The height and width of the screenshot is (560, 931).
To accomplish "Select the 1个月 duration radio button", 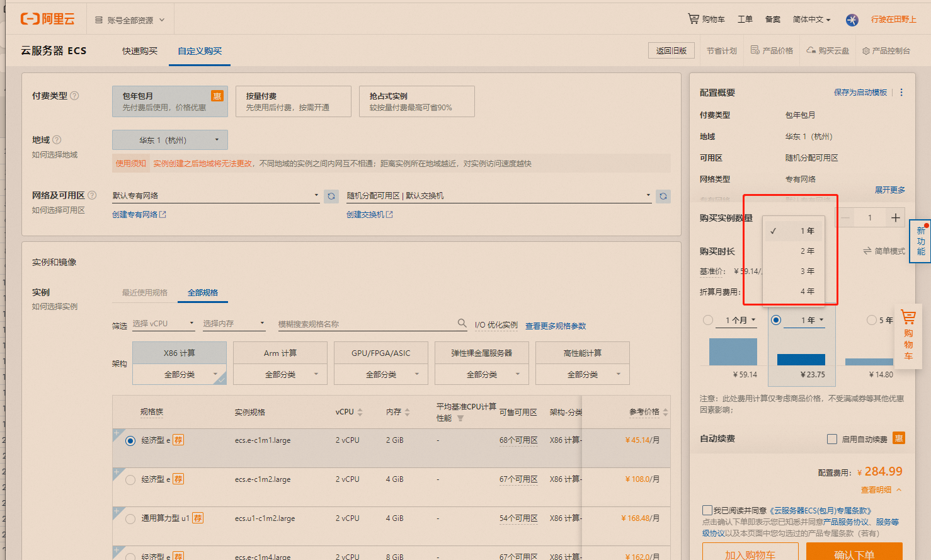I will click(708, 320).
